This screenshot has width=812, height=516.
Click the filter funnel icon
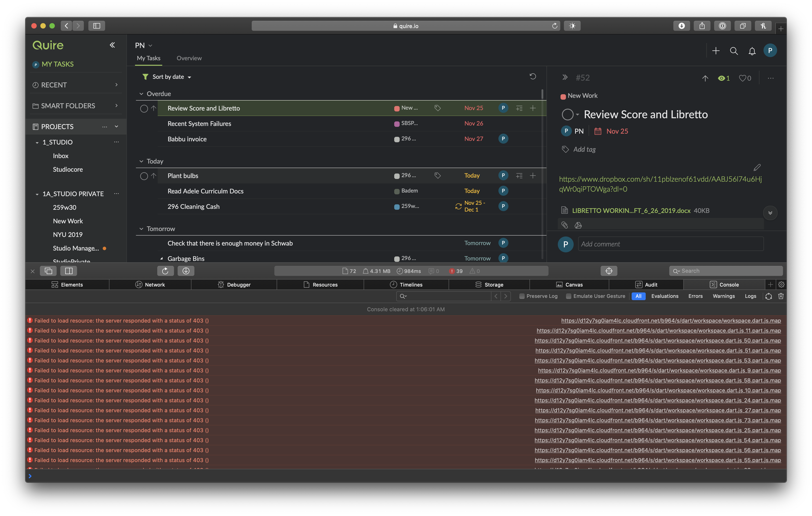145,77
